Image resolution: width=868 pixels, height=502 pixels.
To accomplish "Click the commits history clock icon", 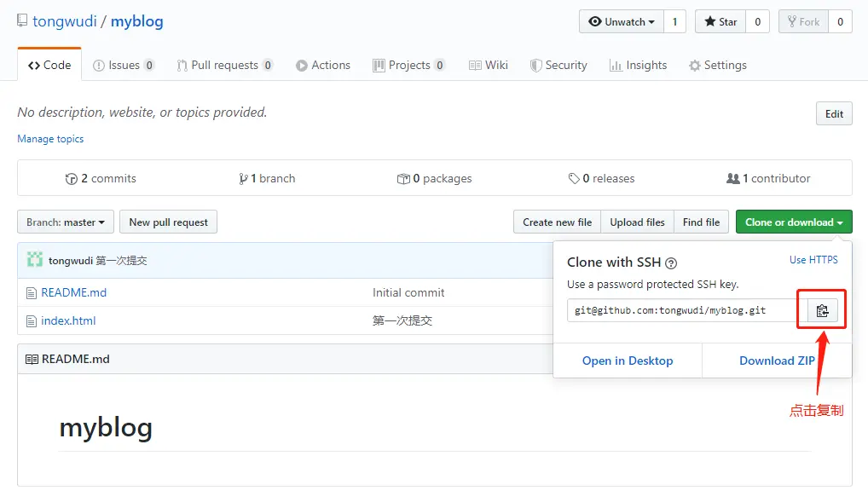I will point(72,179).
